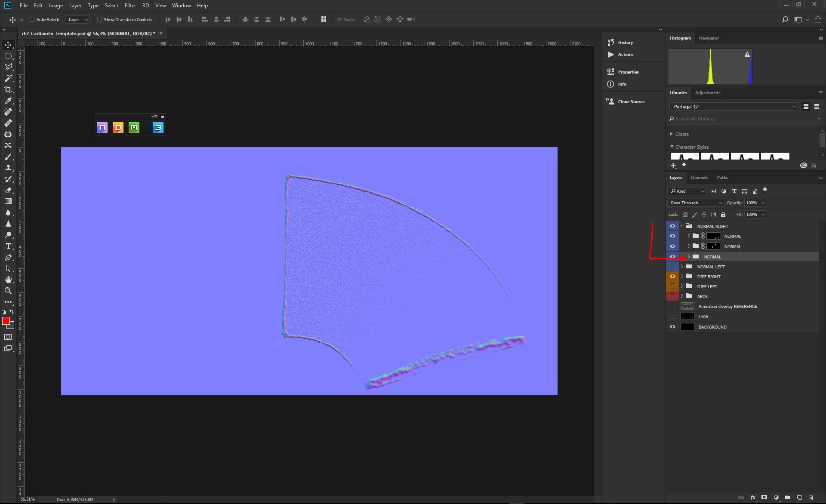Select the Eraser tool

[x=8, y=190]
